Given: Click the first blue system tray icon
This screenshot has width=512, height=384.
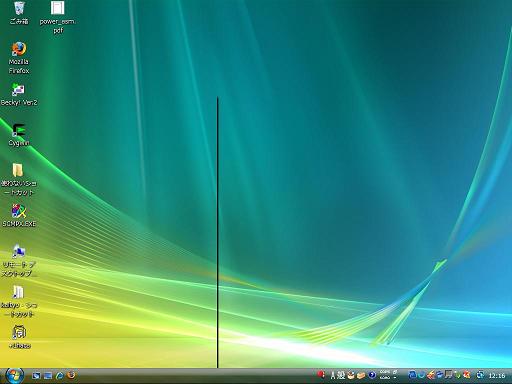Looking at the screenshot, I should [x=413, y=375].
